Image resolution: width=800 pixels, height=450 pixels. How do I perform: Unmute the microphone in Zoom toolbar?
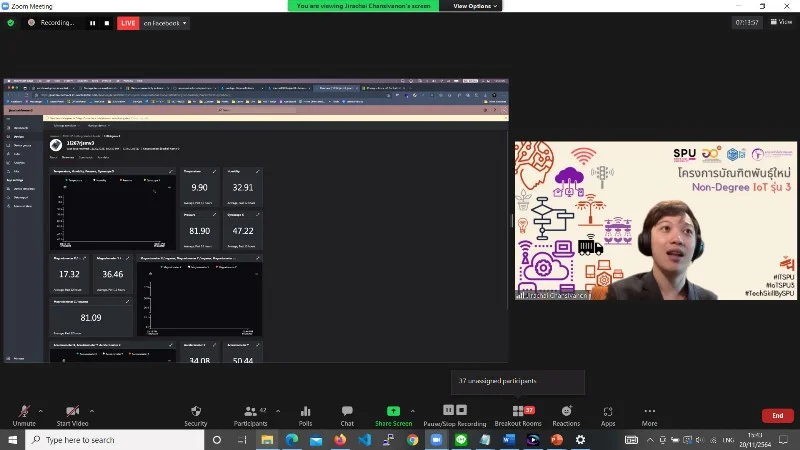pyautogui.click(x=24, y=413)
